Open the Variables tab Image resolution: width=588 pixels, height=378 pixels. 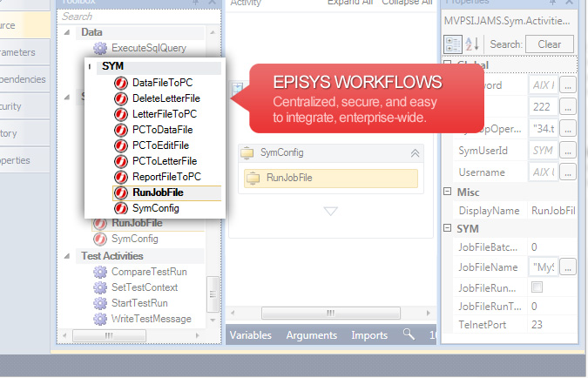coord(251,334)
